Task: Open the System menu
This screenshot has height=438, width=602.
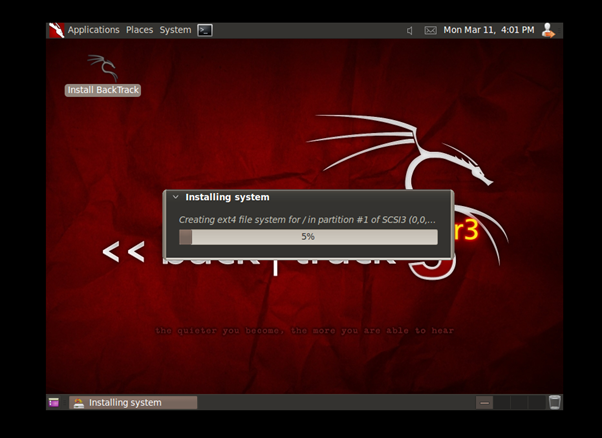Action: (x=175, y=30)
